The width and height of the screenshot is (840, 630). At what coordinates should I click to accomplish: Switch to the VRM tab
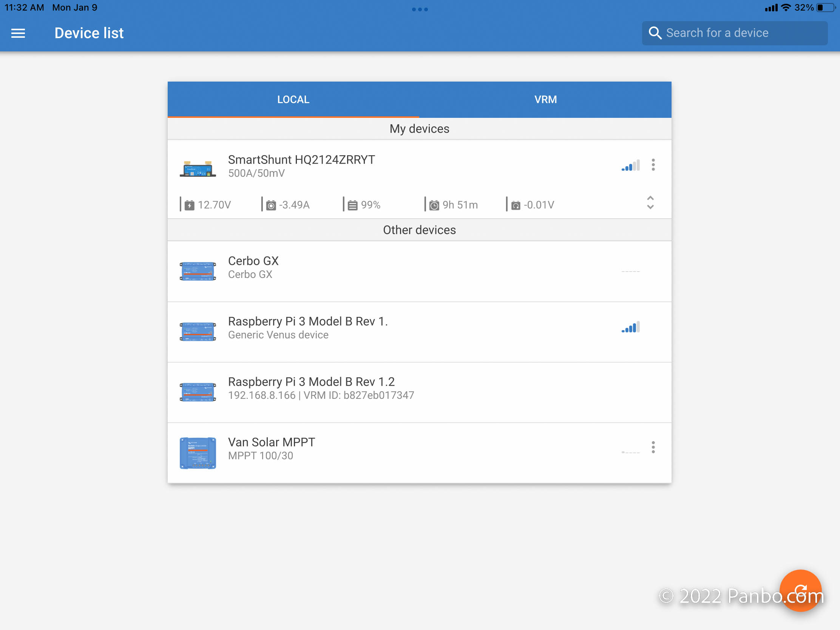tap(545, 99)
